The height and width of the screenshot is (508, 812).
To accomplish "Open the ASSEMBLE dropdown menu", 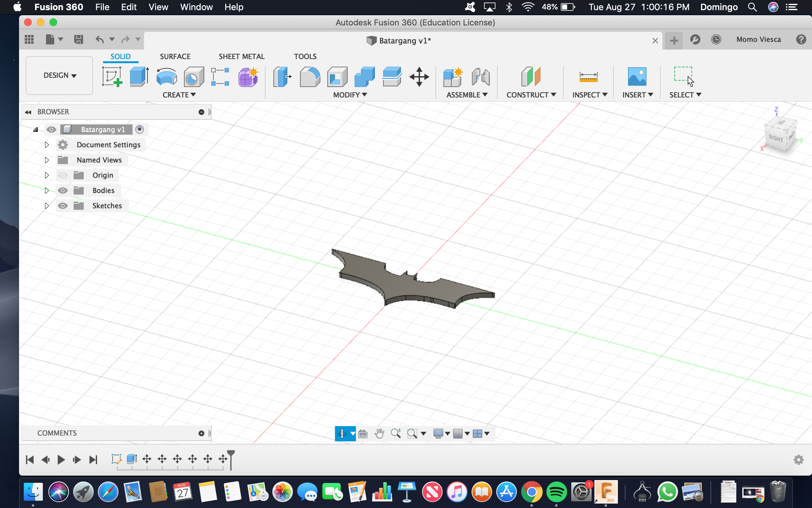I will 467,95.
